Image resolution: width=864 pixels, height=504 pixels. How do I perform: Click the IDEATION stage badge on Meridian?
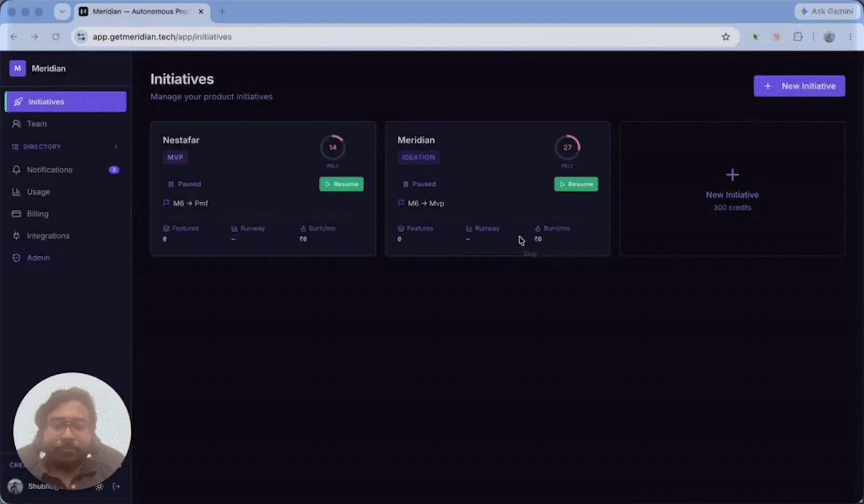418,158
